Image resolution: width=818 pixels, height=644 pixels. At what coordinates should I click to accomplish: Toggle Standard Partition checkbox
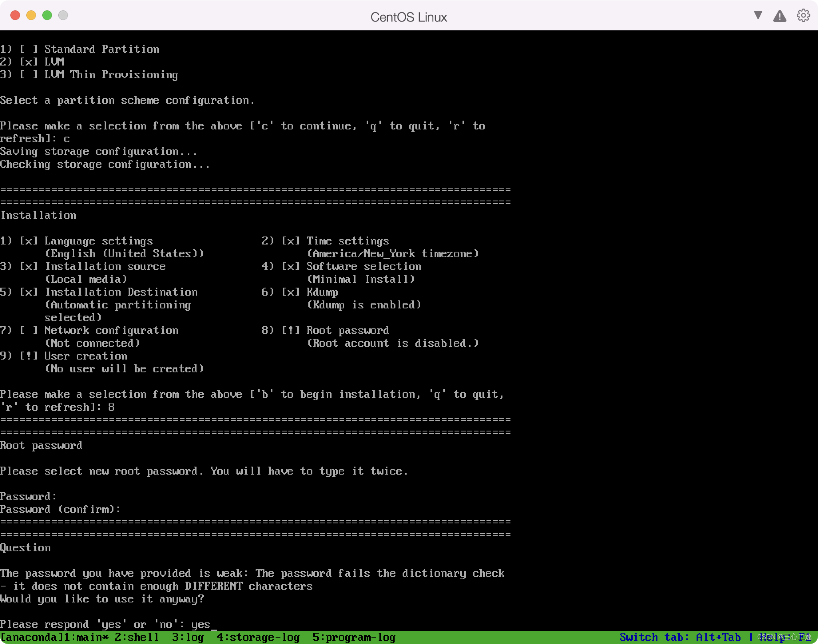coord(29,49)
